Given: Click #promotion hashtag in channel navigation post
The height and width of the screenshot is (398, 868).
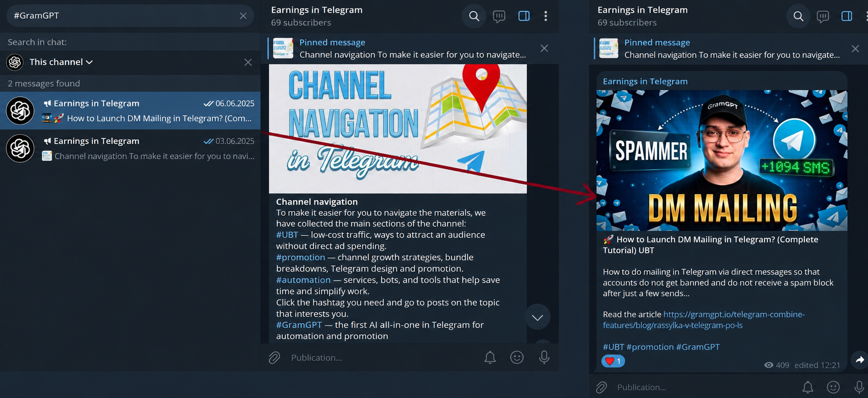Looking at the screenshot, I should (300, 257).
